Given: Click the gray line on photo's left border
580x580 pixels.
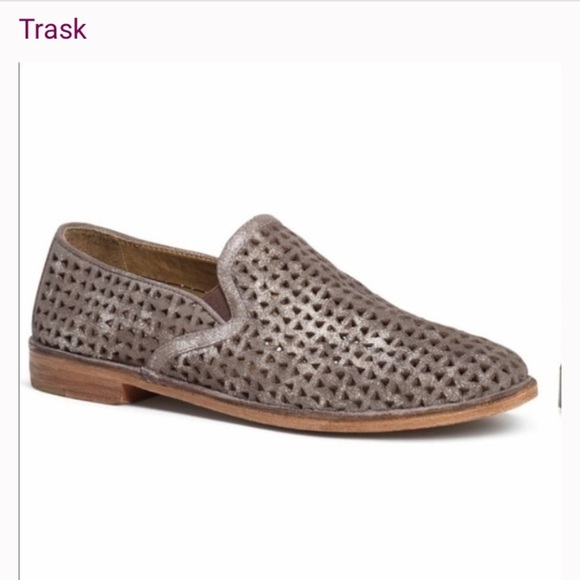Looking at the screenshot, I should pos(19,321).
